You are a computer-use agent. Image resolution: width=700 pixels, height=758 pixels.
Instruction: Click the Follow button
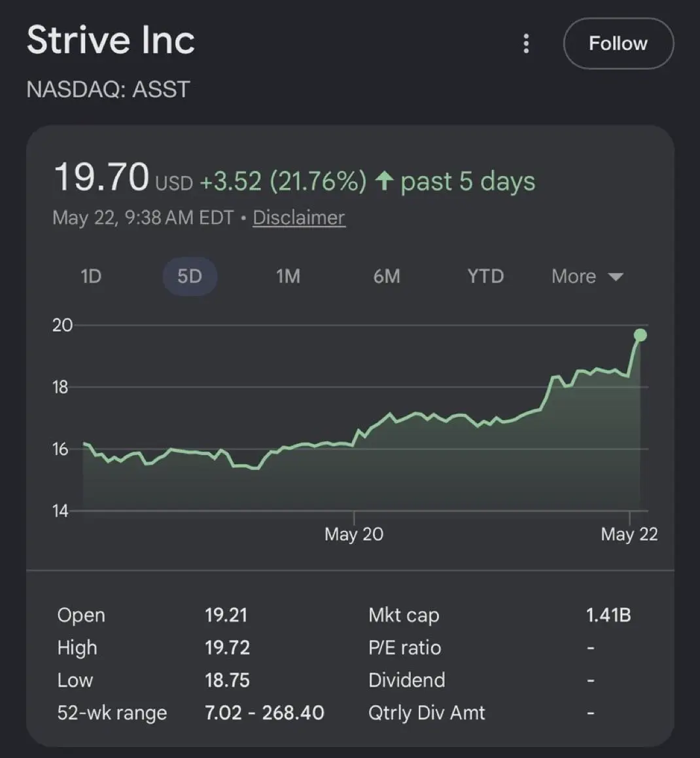(x=618, y=43)
